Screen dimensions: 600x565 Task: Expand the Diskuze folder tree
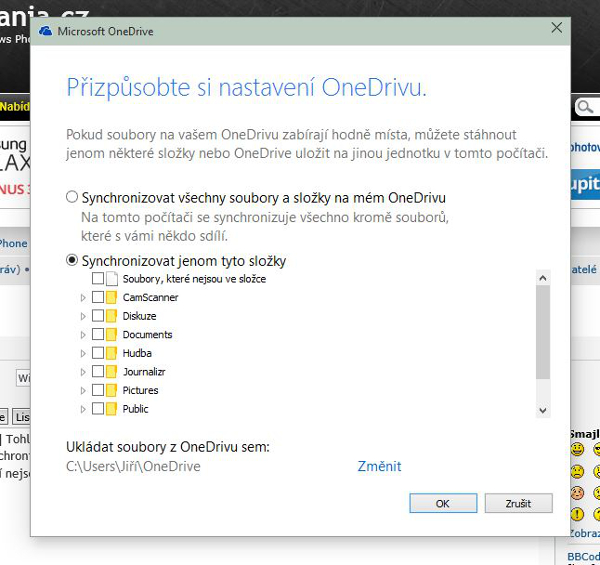(x=83, y=316)
